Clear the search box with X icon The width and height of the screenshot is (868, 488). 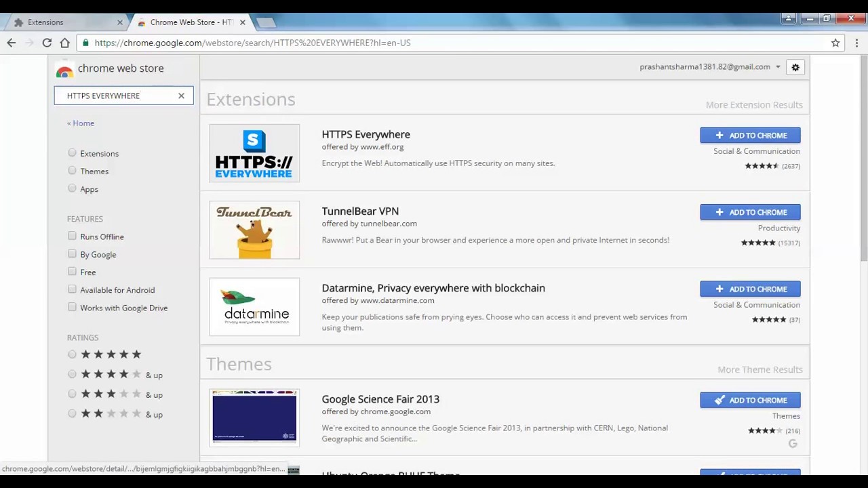(181, 96)
